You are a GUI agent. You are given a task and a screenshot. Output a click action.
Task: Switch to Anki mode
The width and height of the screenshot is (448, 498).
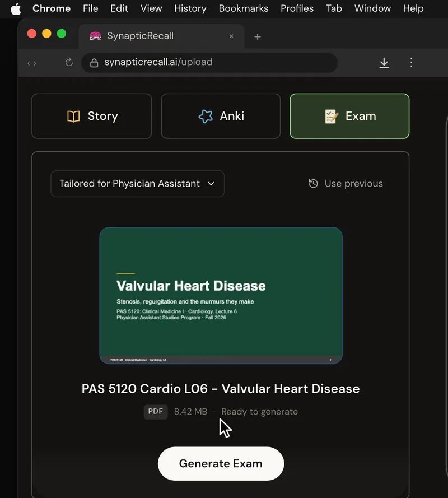(221, 116)
